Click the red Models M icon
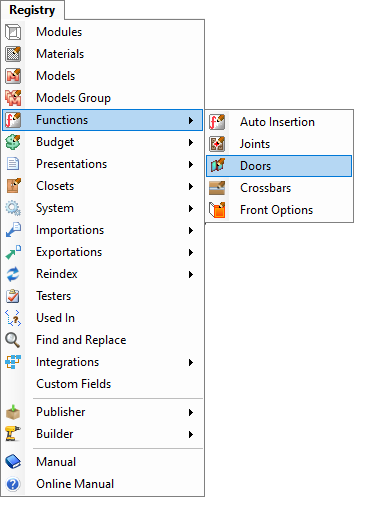Viewport: 378px width, 524px height. coord(13,76)
